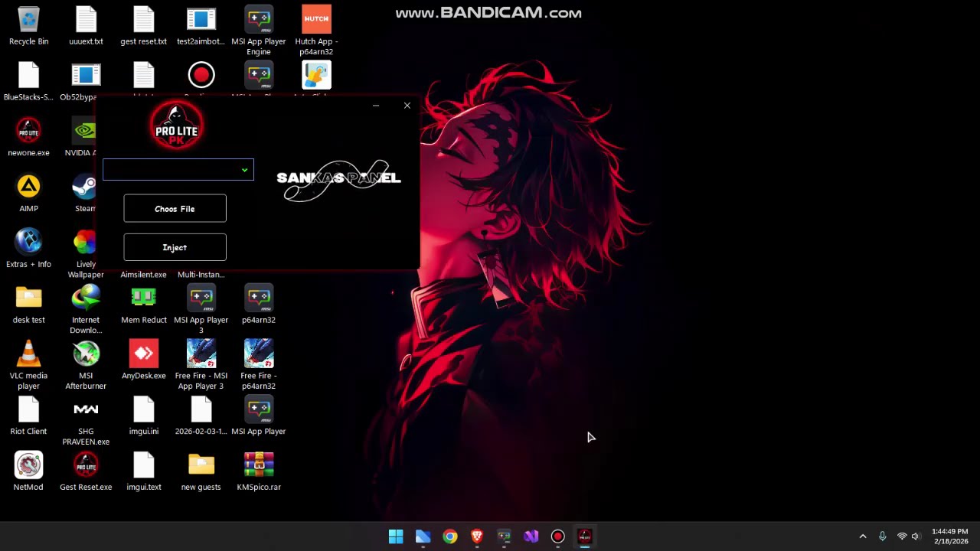
Task: Select the KMSpico.rar archive
Action: coord(259,471)
